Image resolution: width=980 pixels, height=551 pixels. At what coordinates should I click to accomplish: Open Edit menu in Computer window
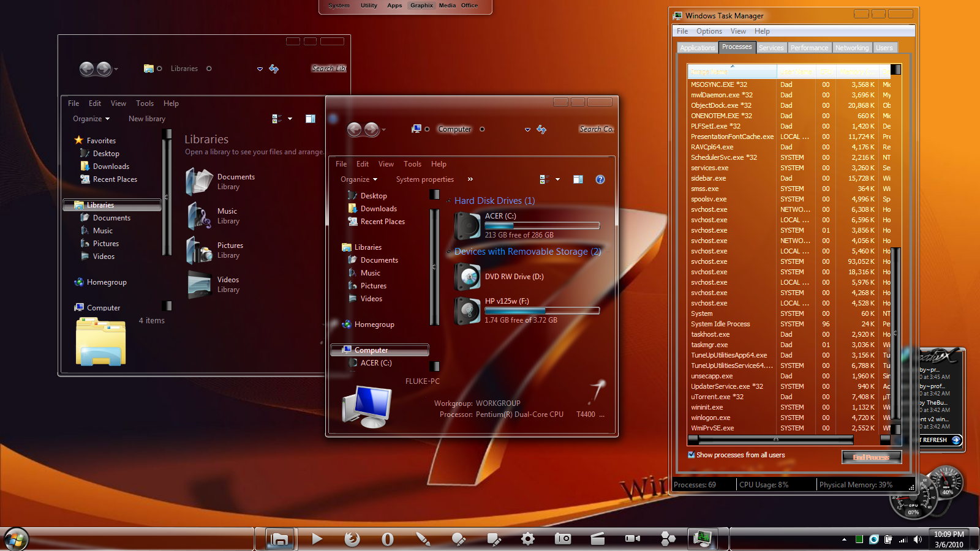(363, 164)
